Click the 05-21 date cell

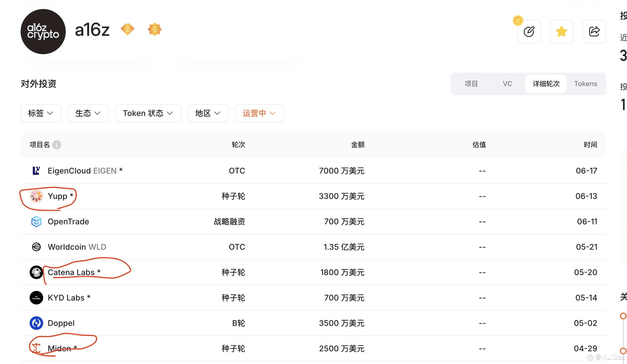[587, 247]
